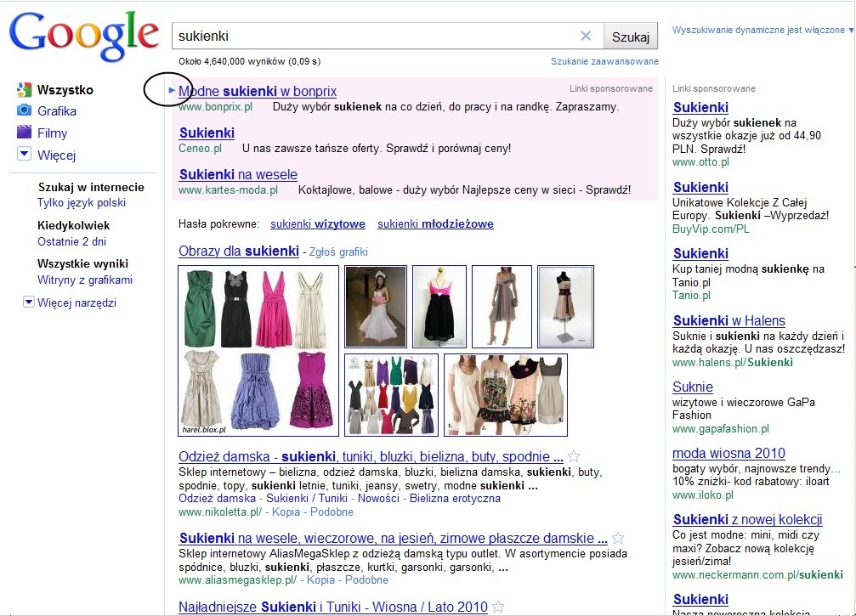Click related term sukienki wizytowe
856x616 pixels.
[x=318, y=223]
